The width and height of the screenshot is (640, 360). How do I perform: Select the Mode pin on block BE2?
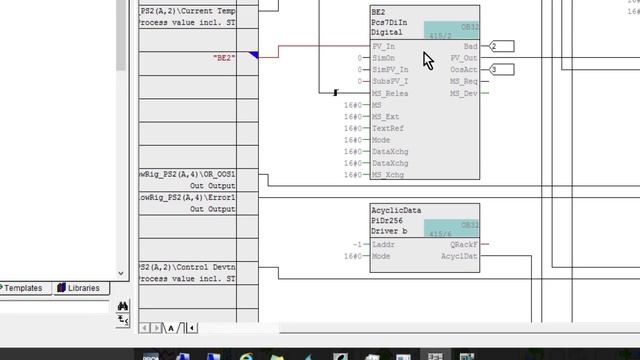point(381,140)
